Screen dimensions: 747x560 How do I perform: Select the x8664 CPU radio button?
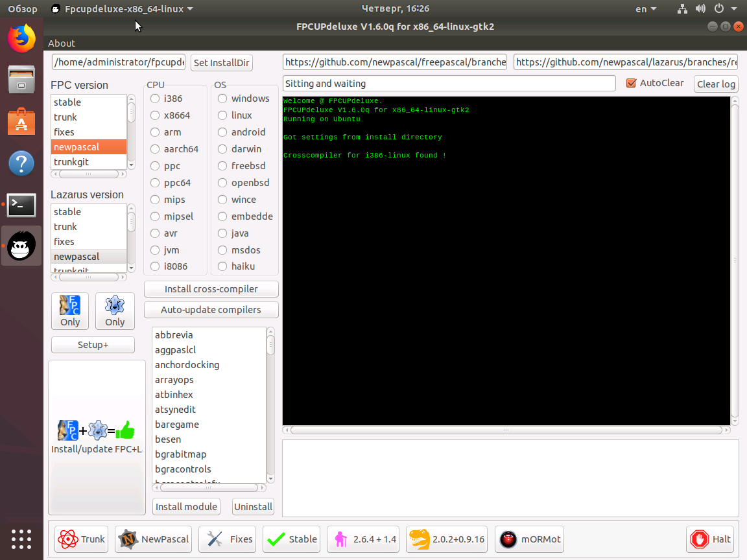154,115
